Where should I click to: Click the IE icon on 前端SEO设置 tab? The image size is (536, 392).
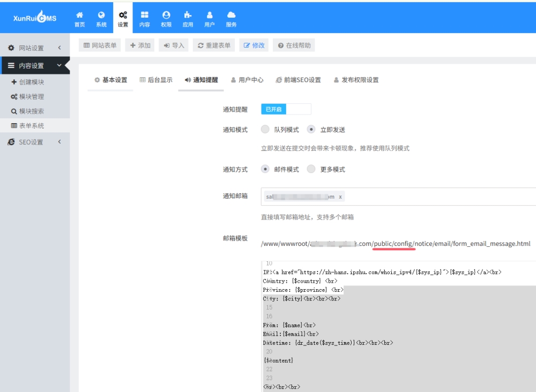[279, 80]
